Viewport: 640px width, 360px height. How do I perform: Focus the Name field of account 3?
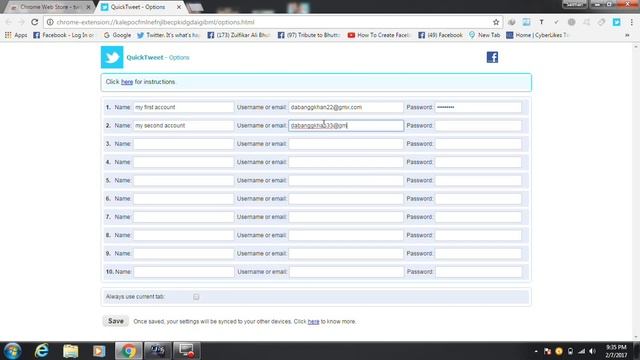pos(184,144)
